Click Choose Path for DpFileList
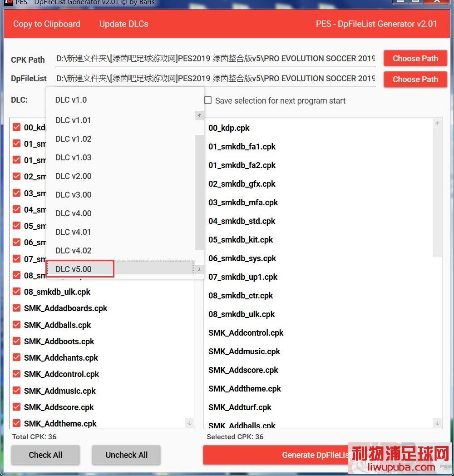Viewport: 454px width, 476px height. tap(415, 79)
